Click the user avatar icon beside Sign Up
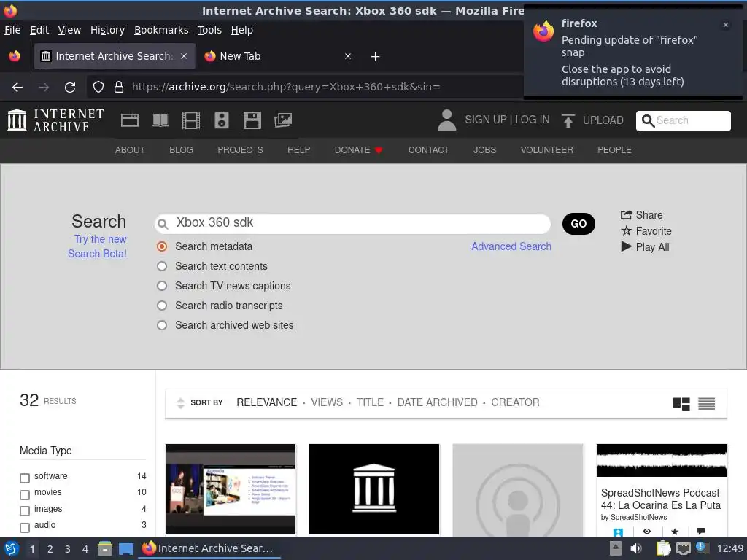 tap(446, 120)
